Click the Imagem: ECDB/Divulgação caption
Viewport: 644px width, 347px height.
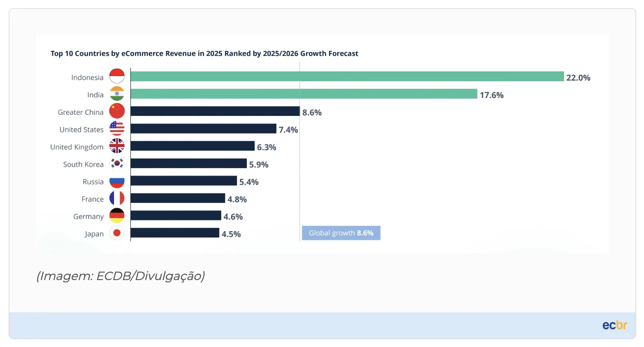click(121, 276)
